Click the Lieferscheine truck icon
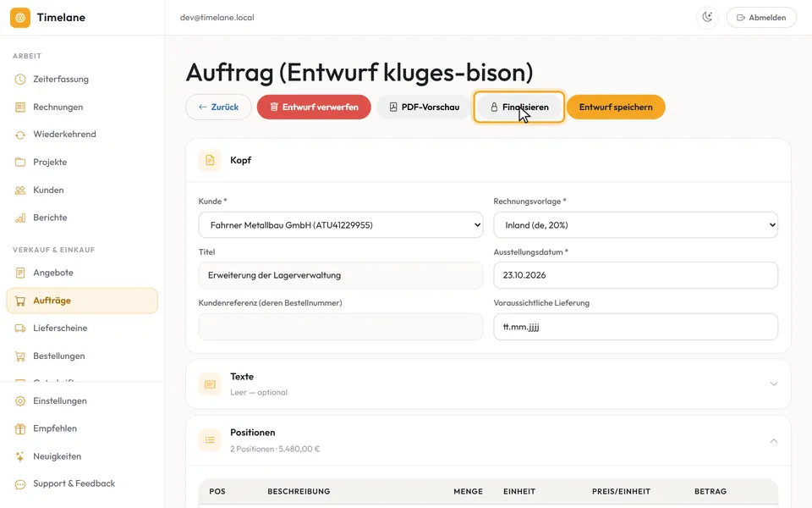The width and height of the screenshot is (812, 508). click(20, 329)
